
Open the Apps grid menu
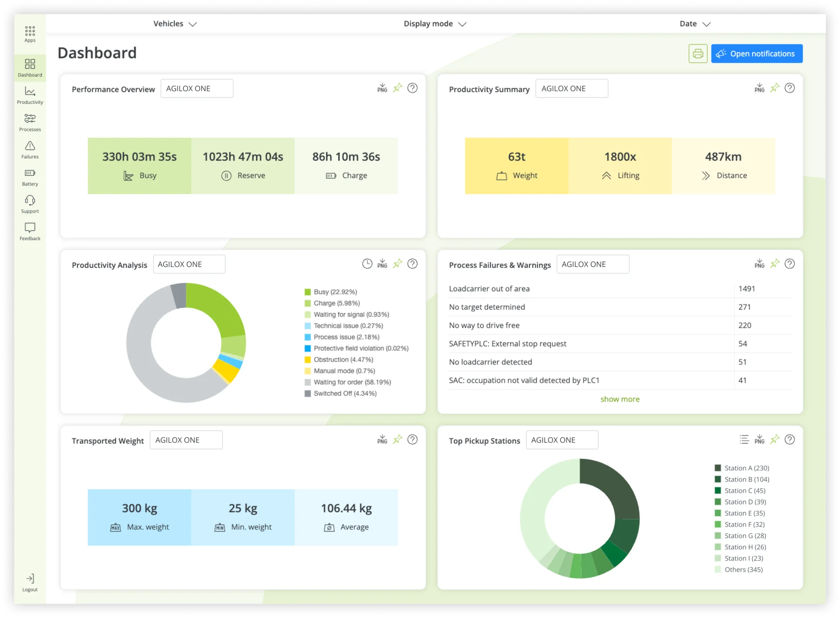click(30, 34)
